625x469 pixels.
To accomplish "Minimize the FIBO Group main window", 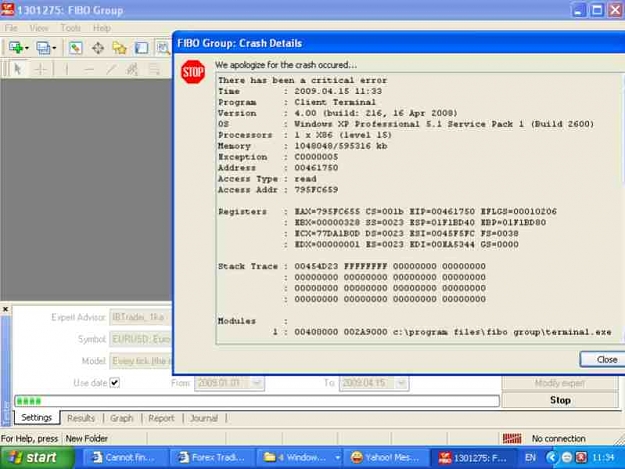I will coord(579,10).
